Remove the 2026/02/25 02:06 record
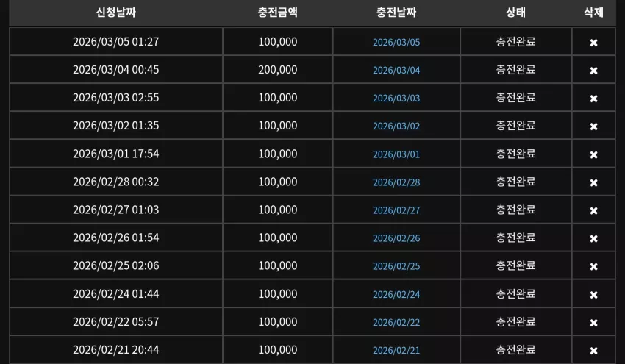The image size is (625, 364). (593, 266)
